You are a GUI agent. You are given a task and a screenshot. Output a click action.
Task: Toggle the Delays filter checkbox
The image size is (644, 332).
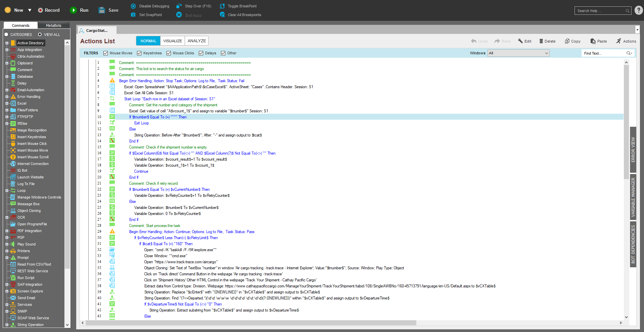click(x=201, y=53)
